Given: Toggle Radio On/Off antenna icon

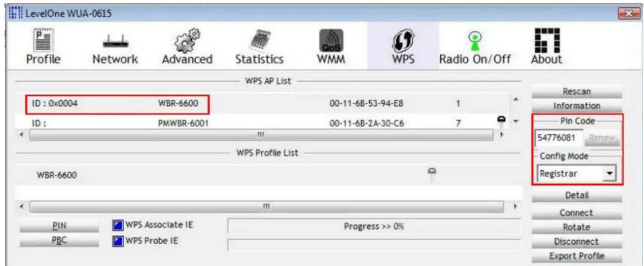Looking at the screenshot, I should (474, 41).
